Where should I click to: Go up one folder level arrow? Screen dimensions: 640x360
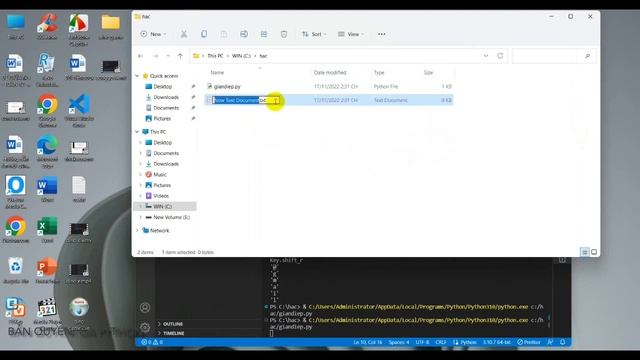point(180,56)
